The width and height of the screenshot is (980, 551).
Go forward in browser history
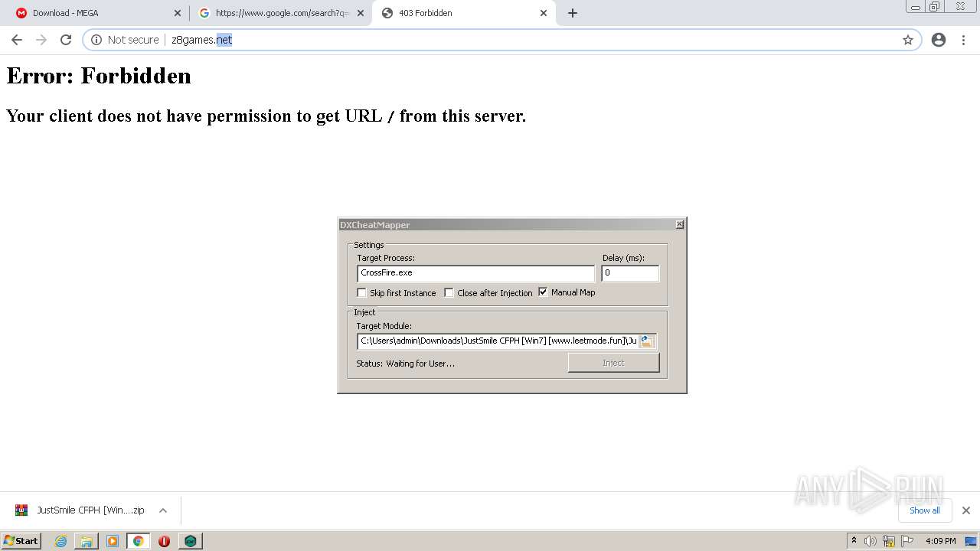pyautogui.click(x=41, y=40)
